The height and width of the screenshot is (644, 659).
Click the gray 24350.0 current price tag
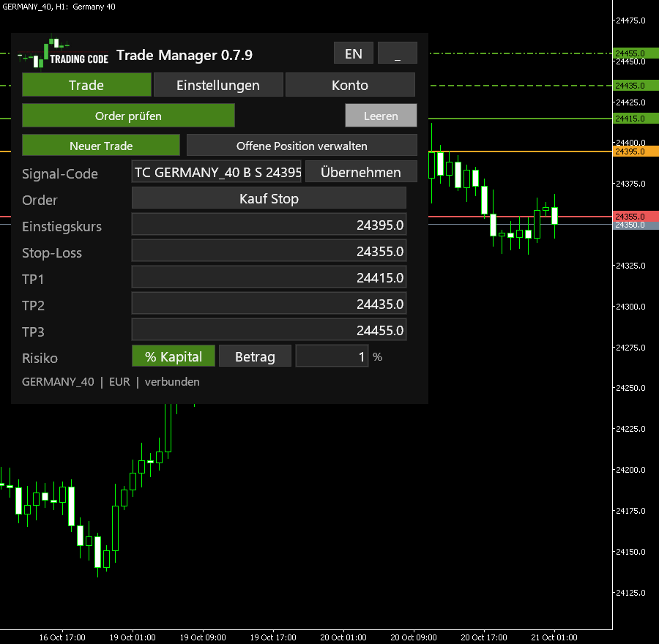click(636, 225)
